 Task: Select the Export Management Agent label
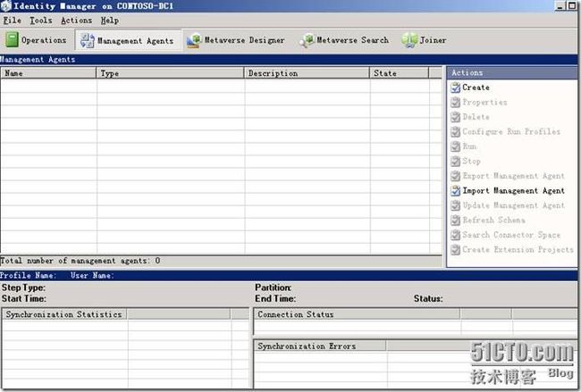[x=514, y=176]
